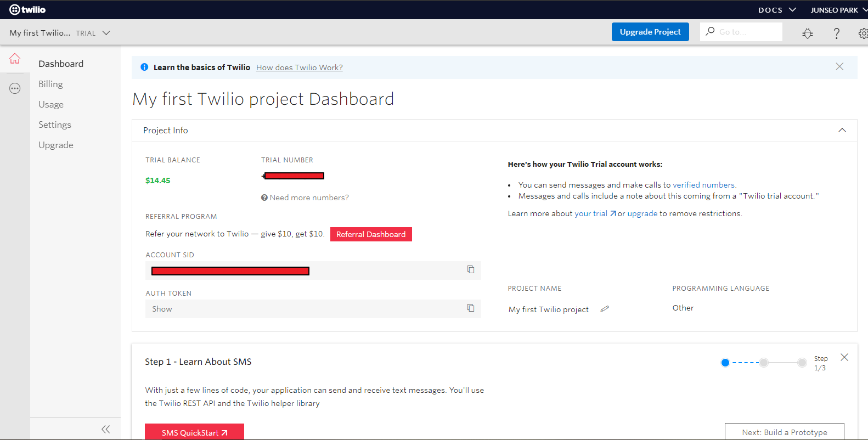The image size is (868, 440).
Task: Click Need more numbers link
Action: tap(309, 198)
